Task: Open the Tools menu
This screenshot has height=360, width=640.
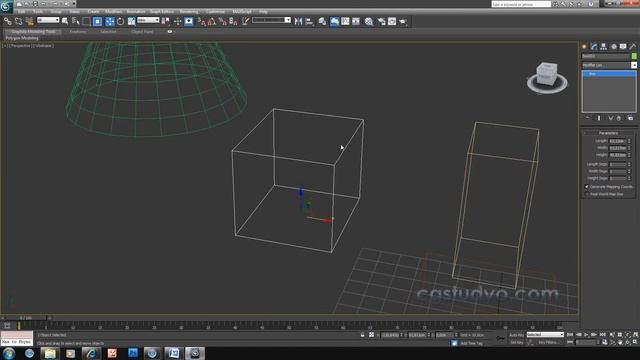Action: (x=38, y=11)
